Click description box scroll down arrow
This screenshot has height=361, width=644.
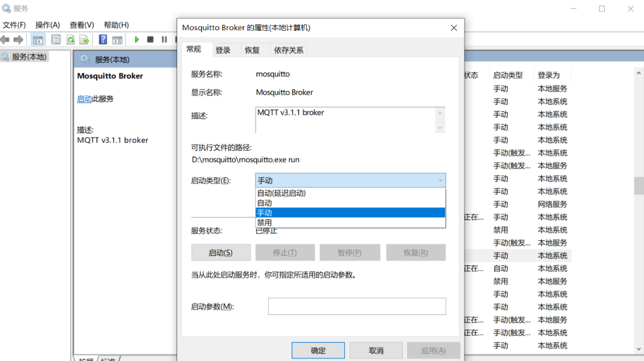440,128
